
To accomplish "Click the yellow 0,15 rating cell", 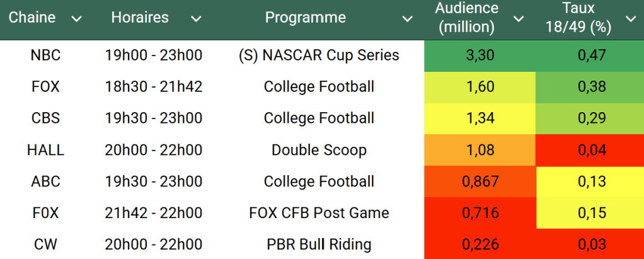I will (592, 213).
